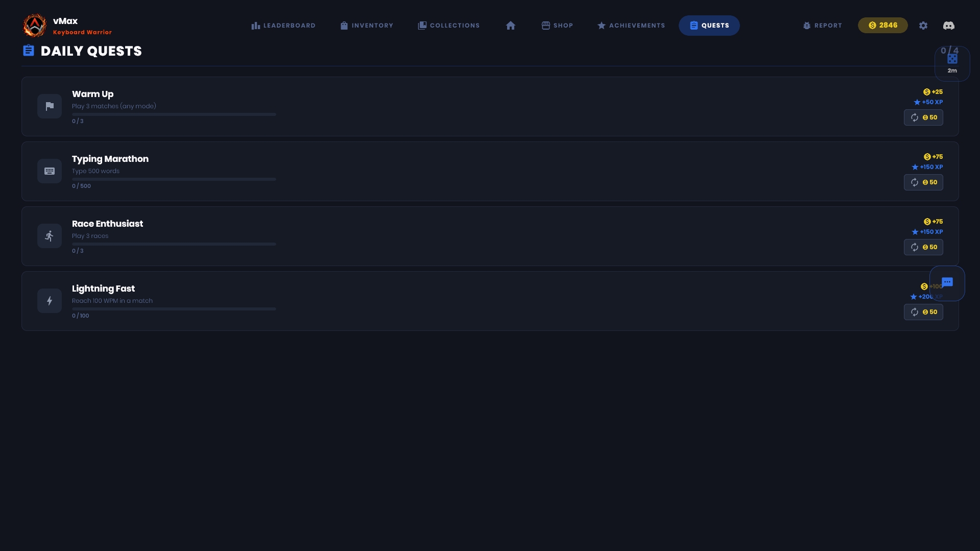Reroll the Warm Up quest
This screenshot has height=551, width=980.
923,117
